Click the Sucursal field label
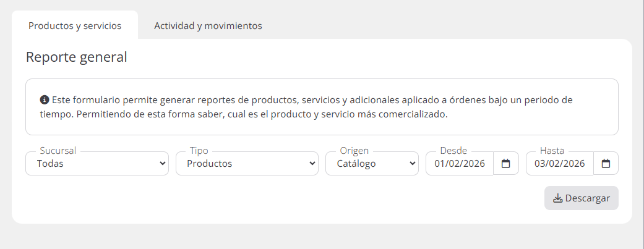 [x=59, y=151]
